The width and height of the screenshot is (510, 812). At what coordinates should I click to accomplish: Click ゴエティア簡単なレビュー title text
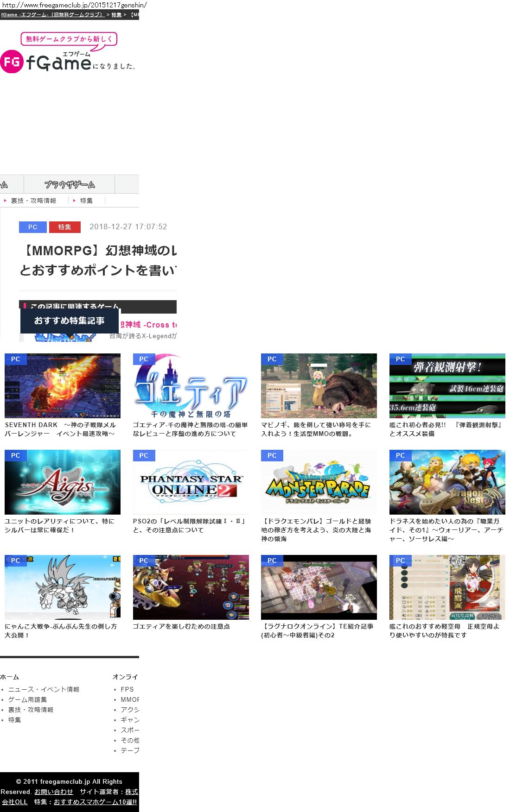(190, 429)
